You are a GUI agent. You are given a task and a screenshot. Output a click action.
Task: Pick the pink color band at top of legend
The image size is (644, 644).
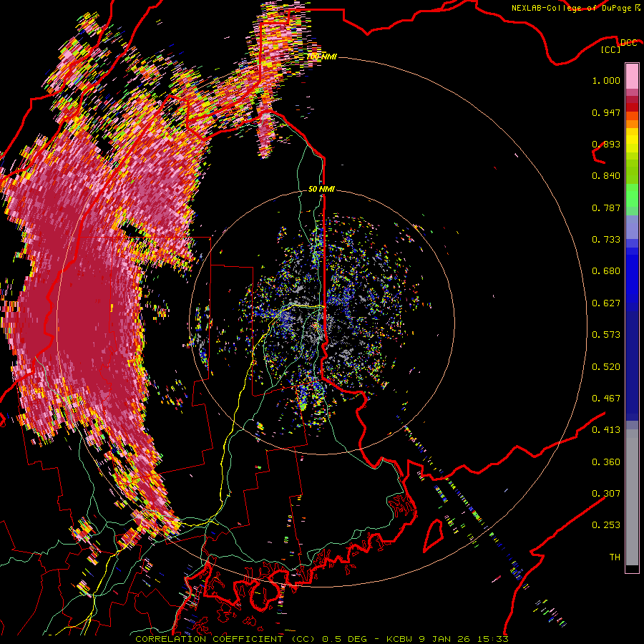(x=632, y=76)
